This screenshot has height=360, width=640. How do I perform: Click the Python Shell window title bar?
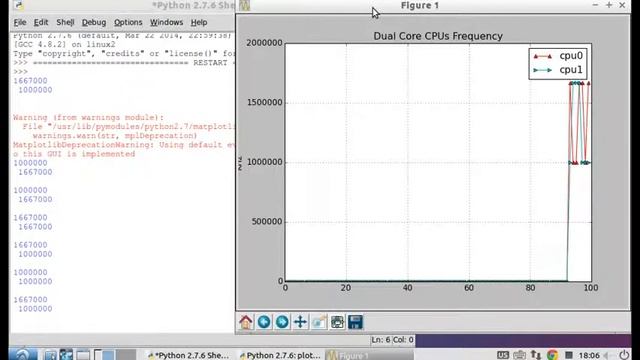click(x=122, y=5)
